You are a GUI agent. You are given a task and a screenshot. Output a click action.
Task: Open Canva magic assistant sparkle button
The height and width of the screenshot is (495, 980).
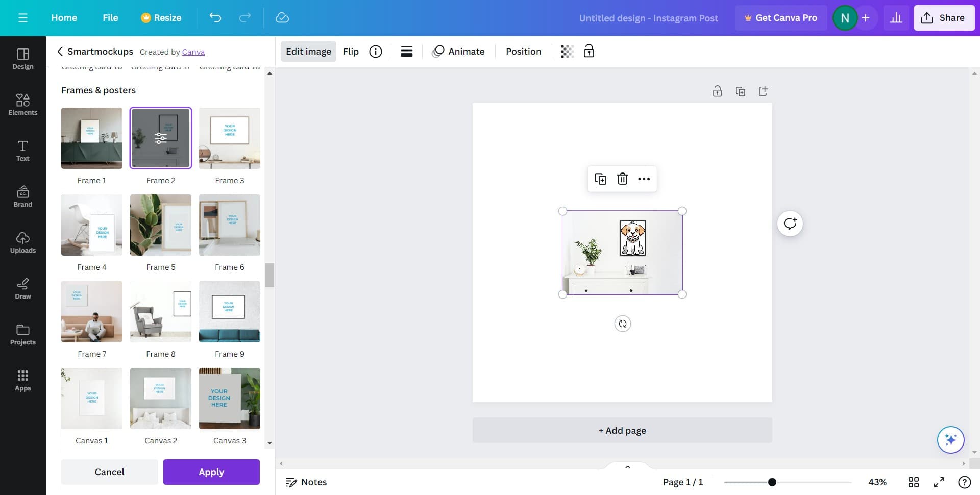pyautogui.click(x=950, y=439)
